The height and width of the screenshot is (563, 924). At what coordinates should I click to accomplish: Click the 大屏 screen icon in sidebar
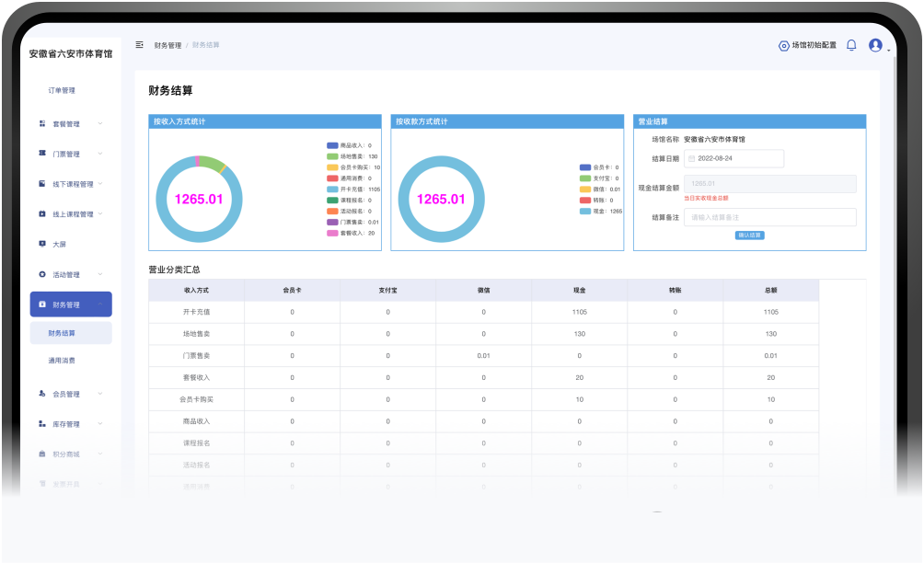point(42,244)
